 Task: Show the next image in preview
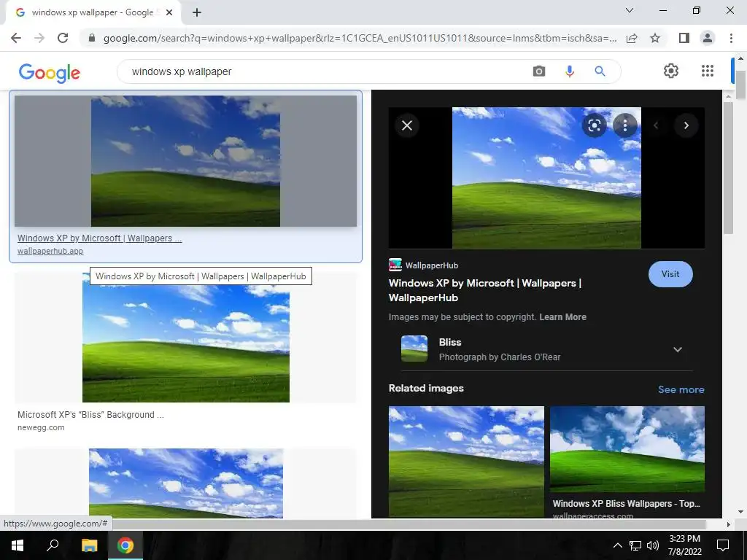pos(686,125)
